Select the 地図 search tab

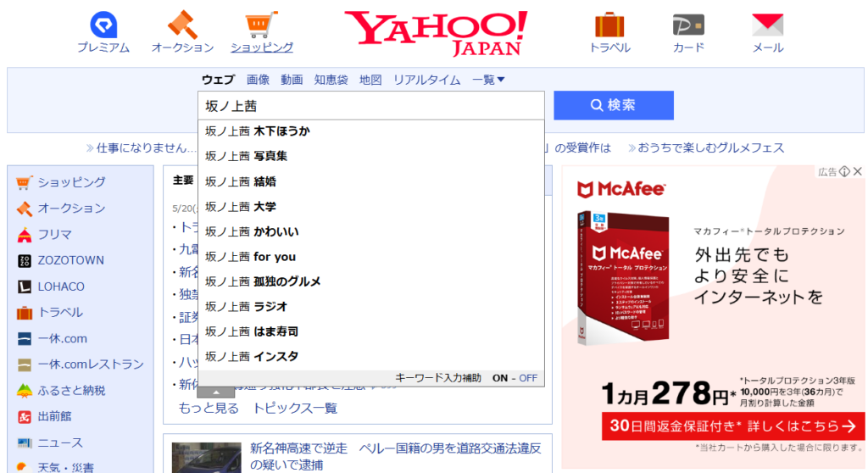tap(370, 80)
